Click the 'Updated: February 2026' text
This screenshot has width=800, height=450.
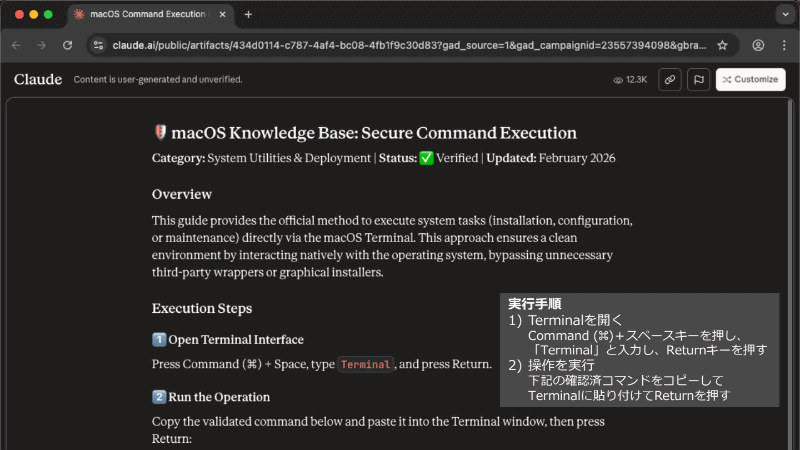click(x=551, y=158)
